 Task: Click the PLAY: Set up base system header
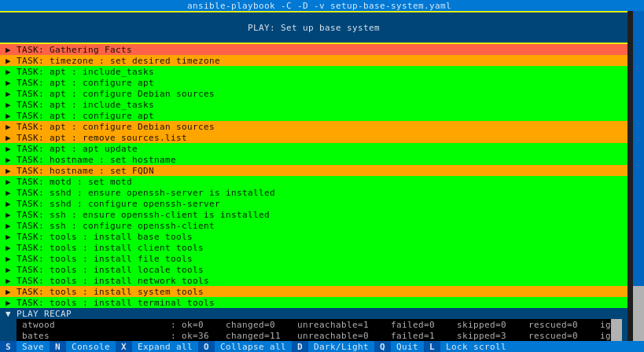314,28
